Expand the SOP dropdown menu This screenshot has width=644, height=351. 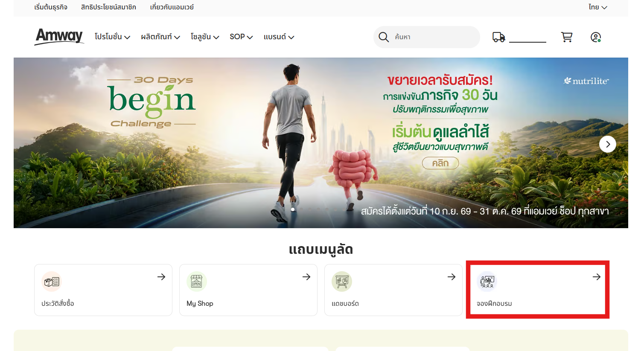tap(241, 37)
